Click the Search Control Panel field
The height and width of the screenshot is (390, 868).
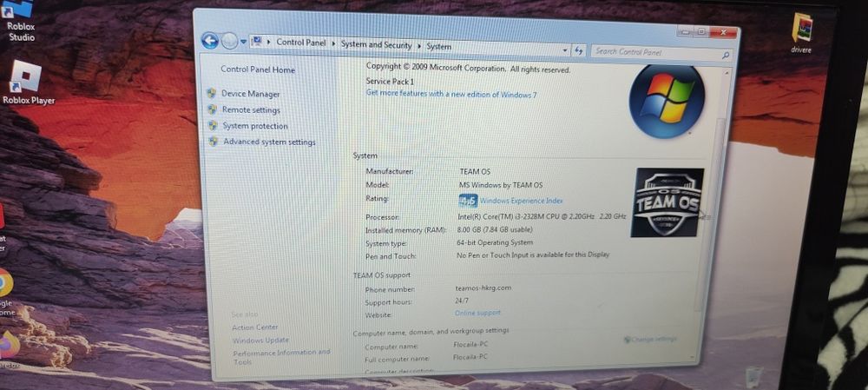pos(662,53)
